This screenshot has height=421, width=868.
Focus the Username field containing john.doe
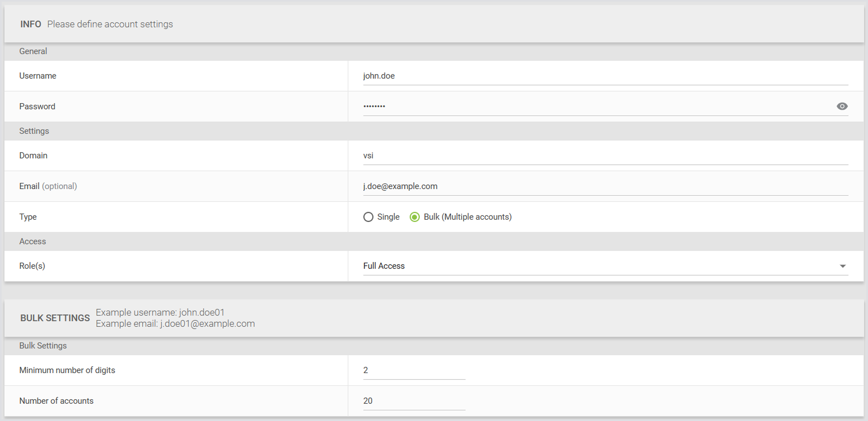click(x=605, y=76)
